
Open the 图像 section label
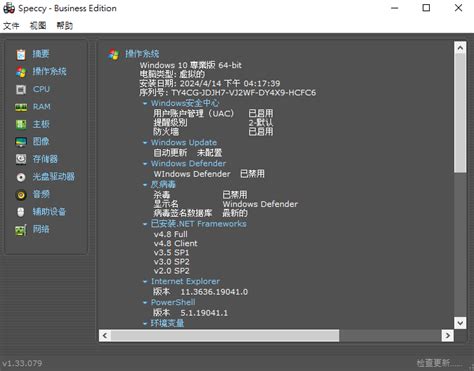[x=41, y=142]
